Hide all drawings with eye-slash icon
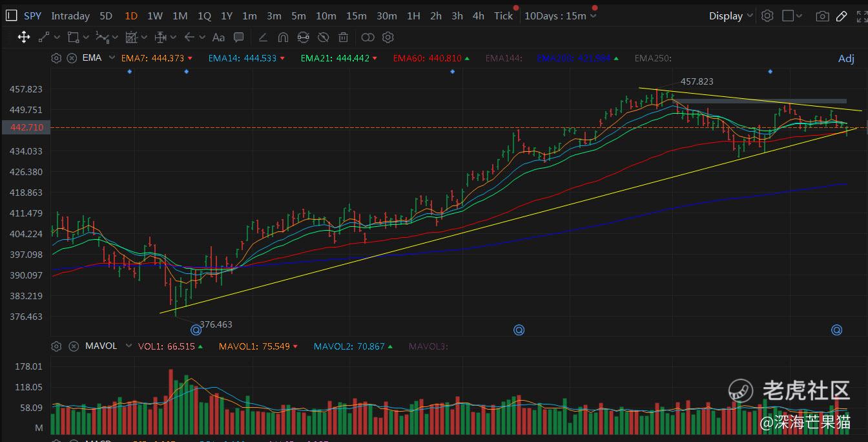The image size is (868, 442). pos(324,37)
